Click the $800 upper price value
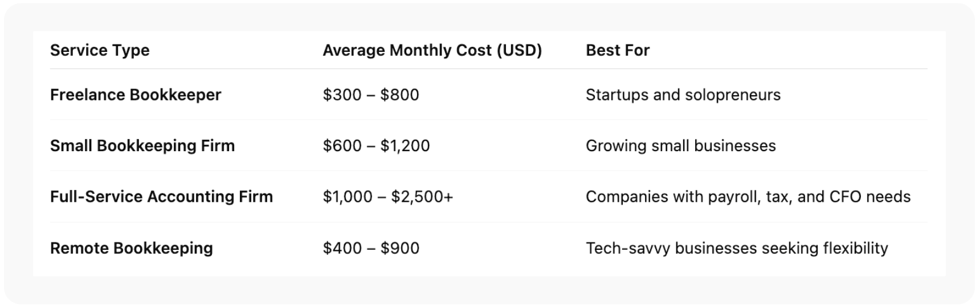This screenshot has width=980, height=308. click(399, 95)
